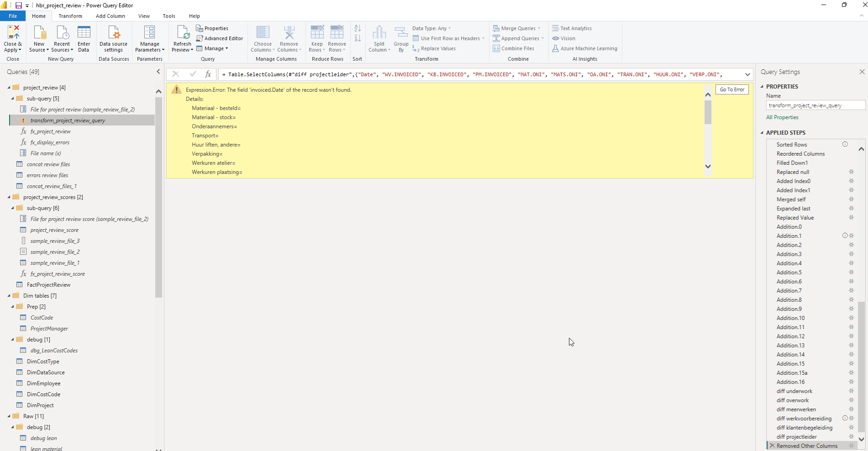Expand formula bar dropdown arrow

tap(747, 74)
